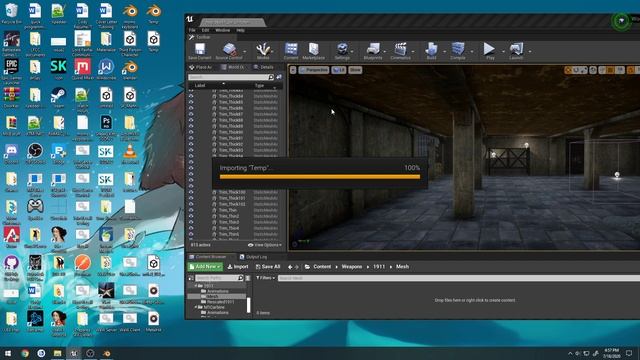Open the Blueprints toolbar icon
The width and height of the screenshot is (640, 360).
(373, 49)
